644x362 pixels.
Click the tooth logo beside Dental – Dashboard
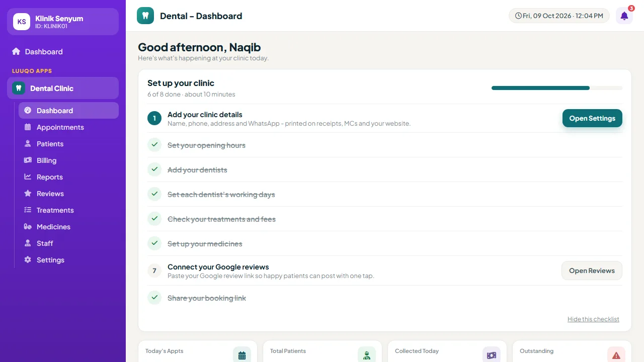145,16
